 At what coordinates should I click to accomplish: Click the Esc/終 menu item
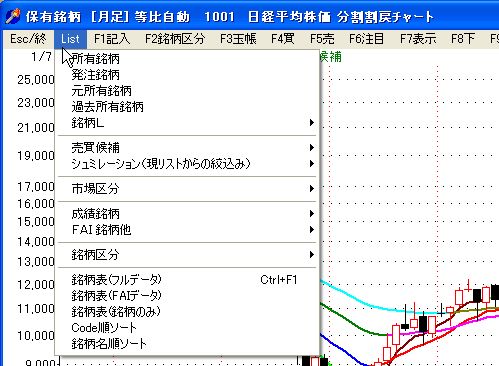click(28, 39)
